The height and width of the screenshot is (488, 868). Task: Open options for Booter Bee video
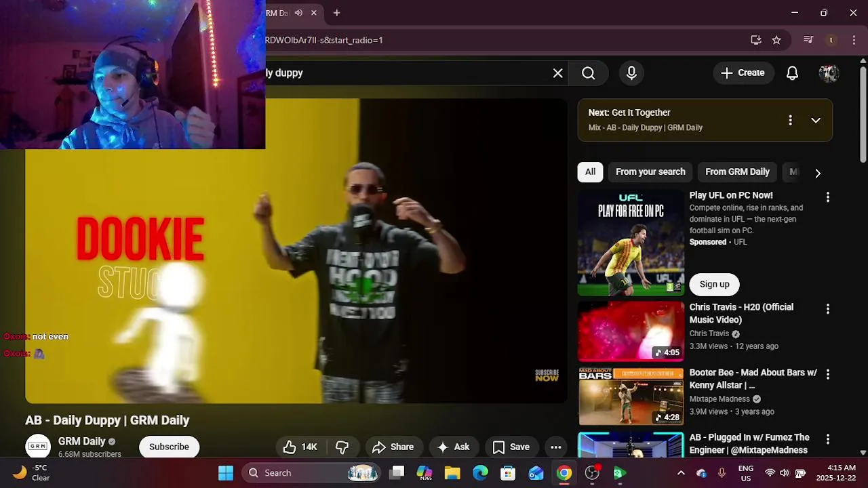(x=827, y=374)
